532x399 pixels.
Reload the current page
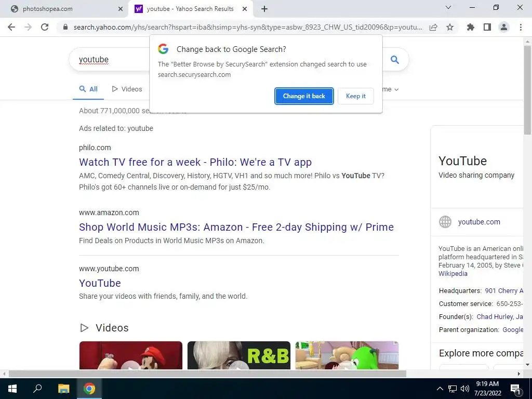coord(45,27)
